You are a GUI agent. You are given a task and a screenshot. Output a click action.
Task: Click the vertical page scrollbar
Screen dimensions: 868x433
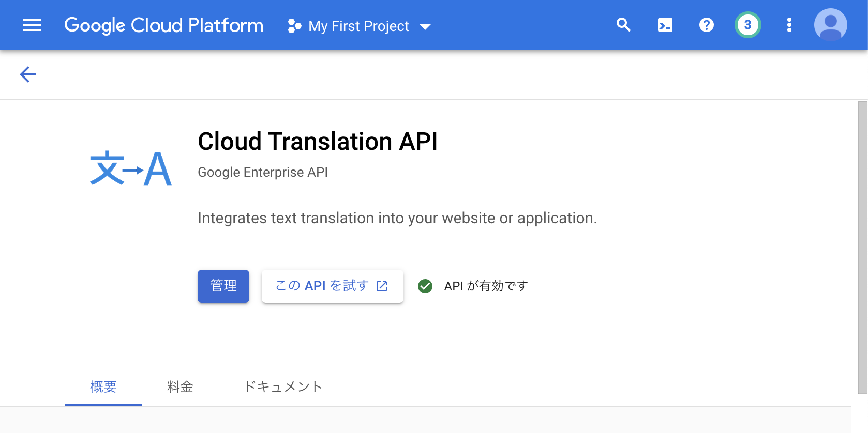tap(862, 248)
